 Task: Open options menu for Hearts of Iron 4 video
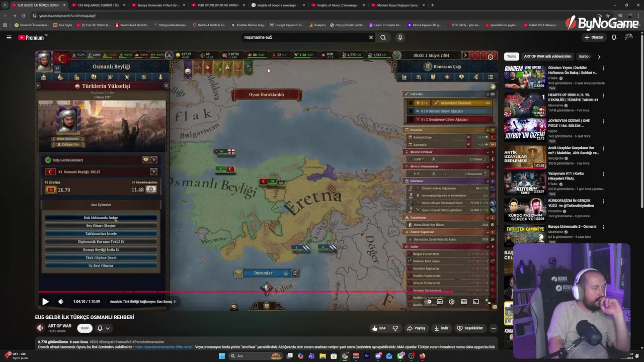tap(603, 95)
